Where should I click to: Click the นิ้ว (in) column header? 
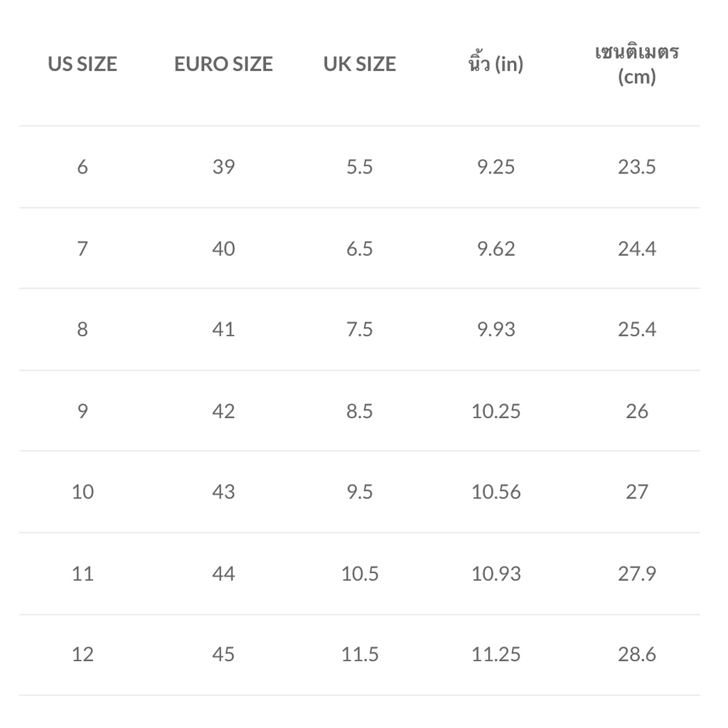click(x=496, y=64)
